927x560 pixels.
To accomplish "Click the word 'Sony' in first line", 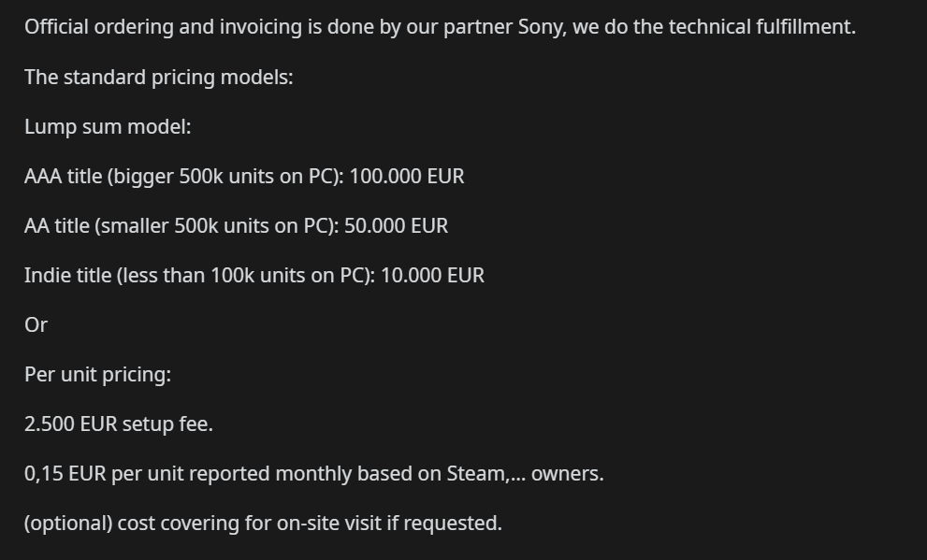I will [540, 27].
